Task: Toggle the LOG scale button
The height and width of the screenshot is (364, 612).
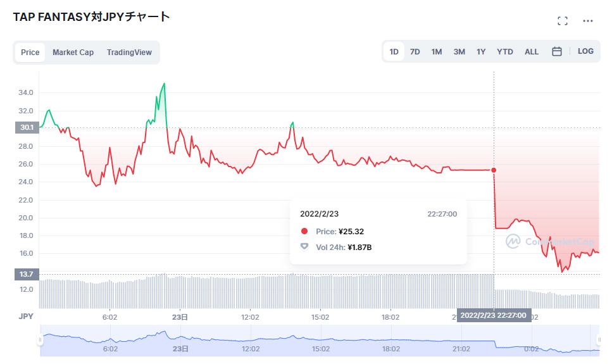Action: [x=585, y=51]
